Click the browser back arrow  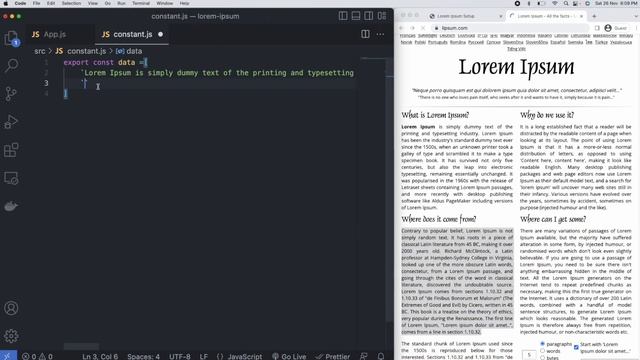(x=401, y=28)
